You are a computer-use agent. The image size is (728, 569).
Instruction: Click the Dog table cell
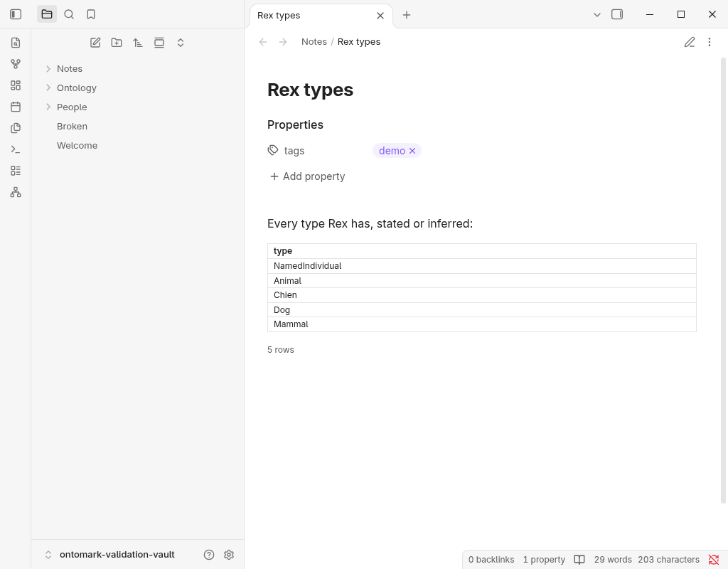click(x=482, y=310)
